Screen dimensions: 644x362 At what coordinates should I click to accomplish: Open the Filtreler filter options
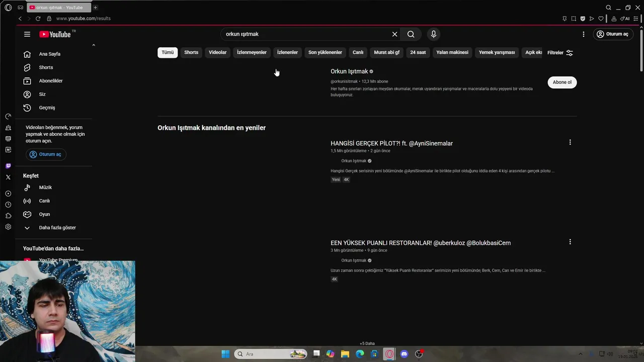tap(560, 53)
